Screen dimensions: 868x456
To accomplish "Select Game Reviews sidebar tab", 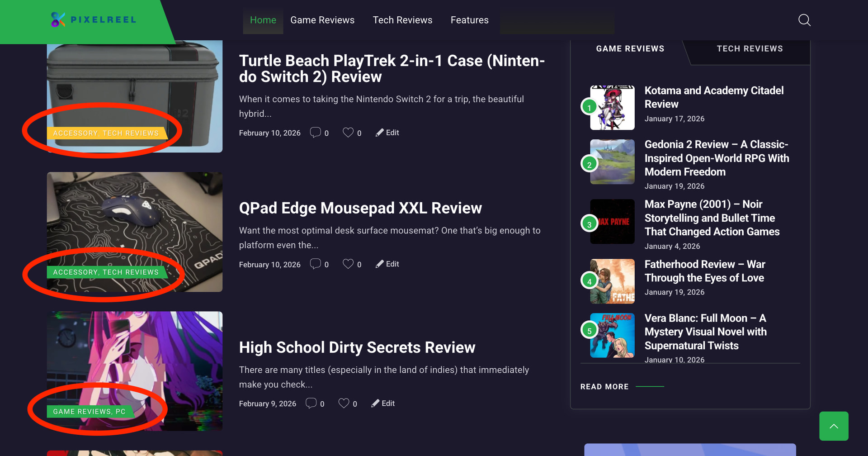I will coord(630,49).
